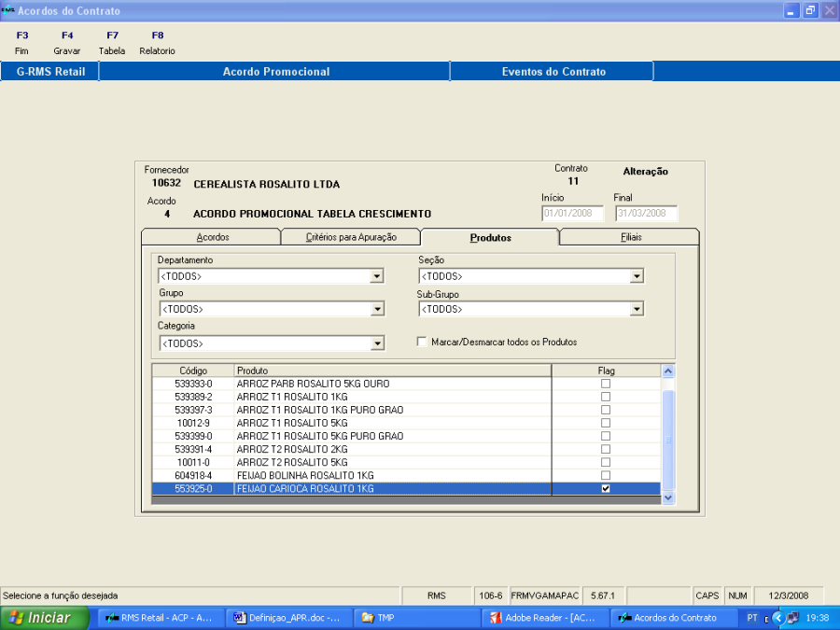Click the G-RMS Retail header button

50,71
